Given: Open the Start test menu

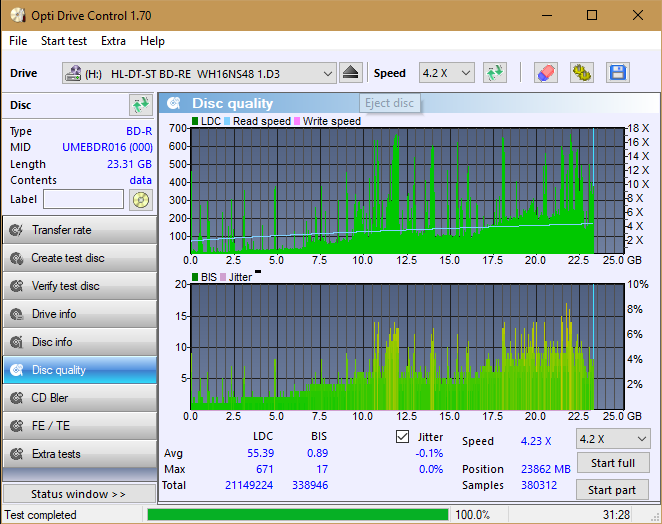Looking at the screenshot, I should pyautogui.click(x=64, y=41).
